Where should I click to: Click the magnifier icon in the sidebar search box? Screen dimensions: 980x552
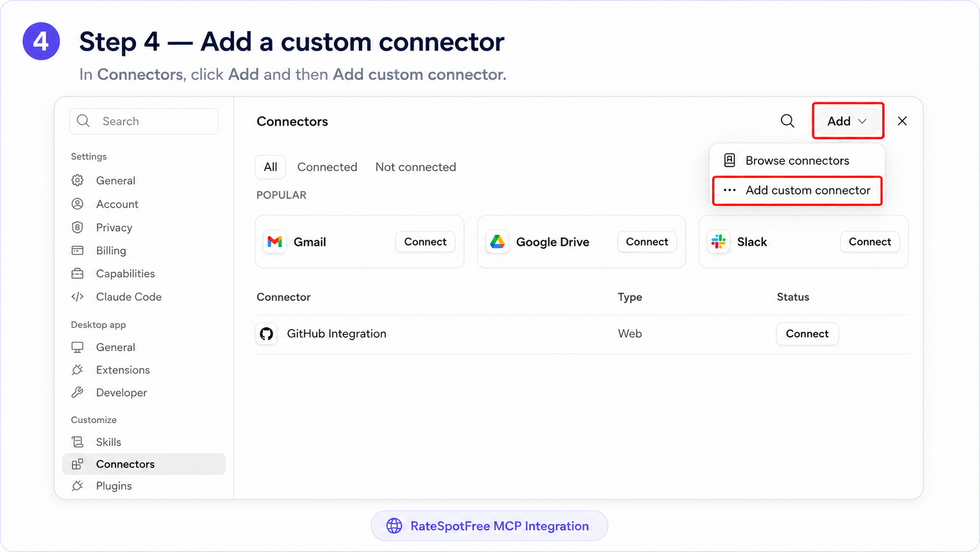pos(83,121)
